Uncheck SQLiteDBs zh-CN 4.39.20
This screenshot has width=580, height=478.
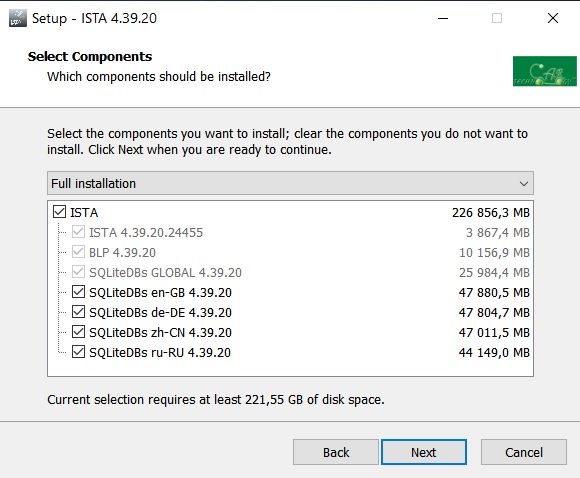tap(78, 332)
